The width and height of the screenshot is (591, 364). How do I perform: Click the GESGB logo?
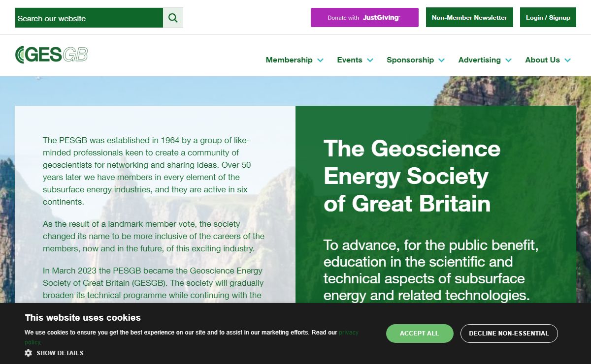coord(52,55)
